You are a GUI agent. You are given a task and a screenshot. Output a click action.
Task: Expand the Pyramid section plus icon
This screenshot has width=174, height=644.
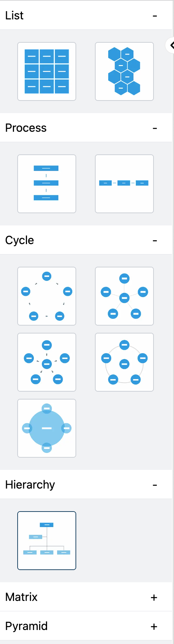[x=154, y=626]
